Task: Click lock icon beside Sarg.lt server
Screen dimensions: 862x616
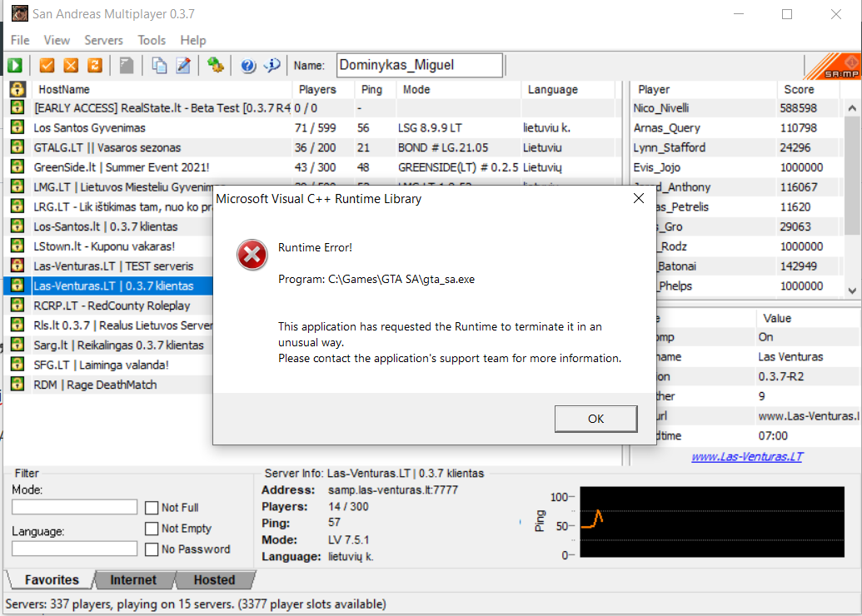Action: [x=17, y=345]
